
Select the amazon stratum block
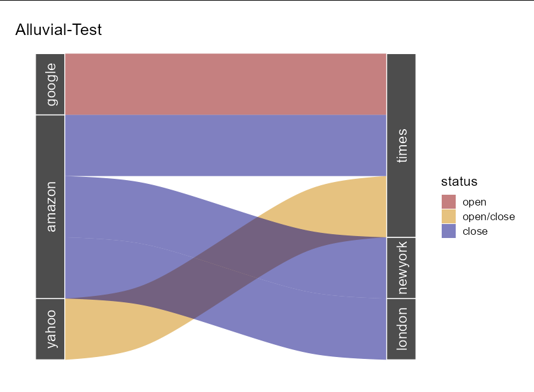(x=50, y=206)
